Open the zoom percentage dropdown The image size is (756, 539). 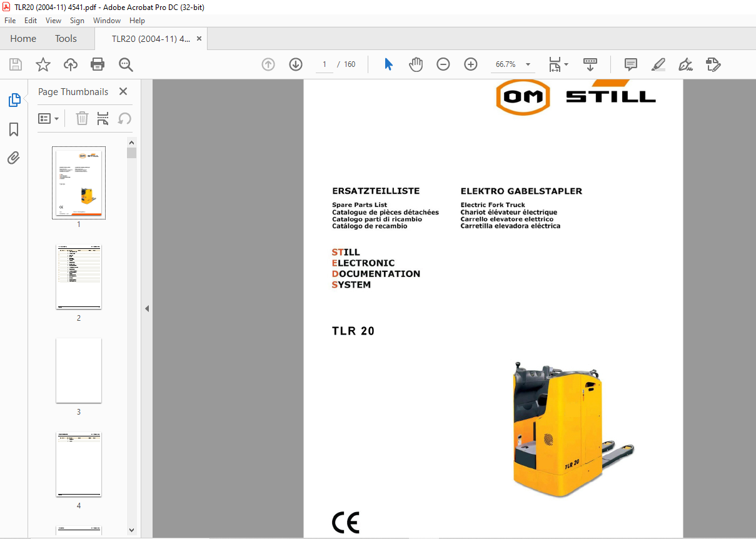[x=528, y=64]
